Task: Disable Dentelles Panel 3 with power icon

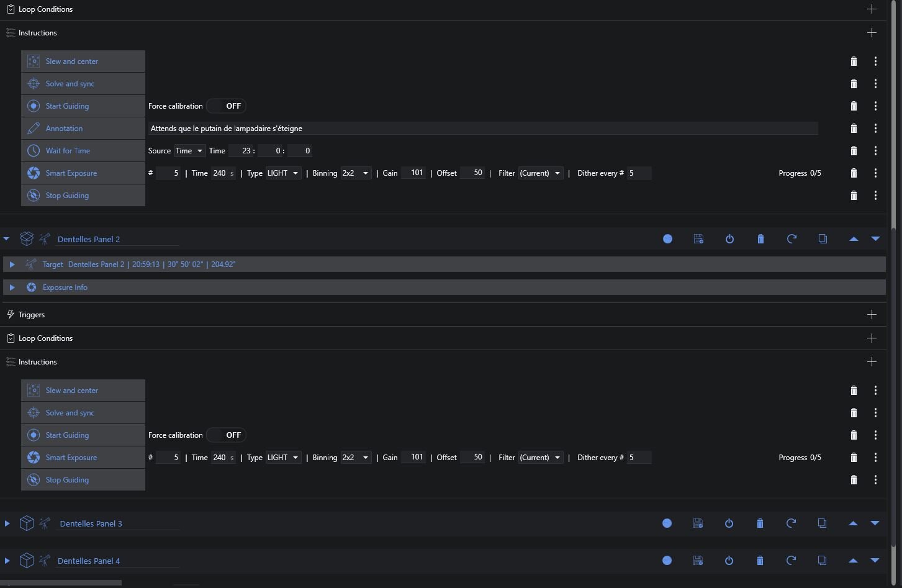Action: (x=729, y=523)
